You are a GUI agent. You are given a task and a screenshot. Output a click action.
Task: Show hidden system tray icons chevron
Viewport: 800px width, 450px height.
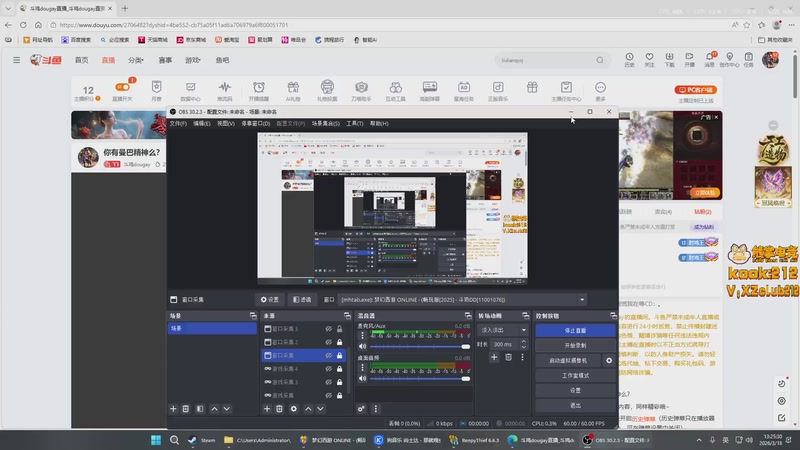coord(698,440)
